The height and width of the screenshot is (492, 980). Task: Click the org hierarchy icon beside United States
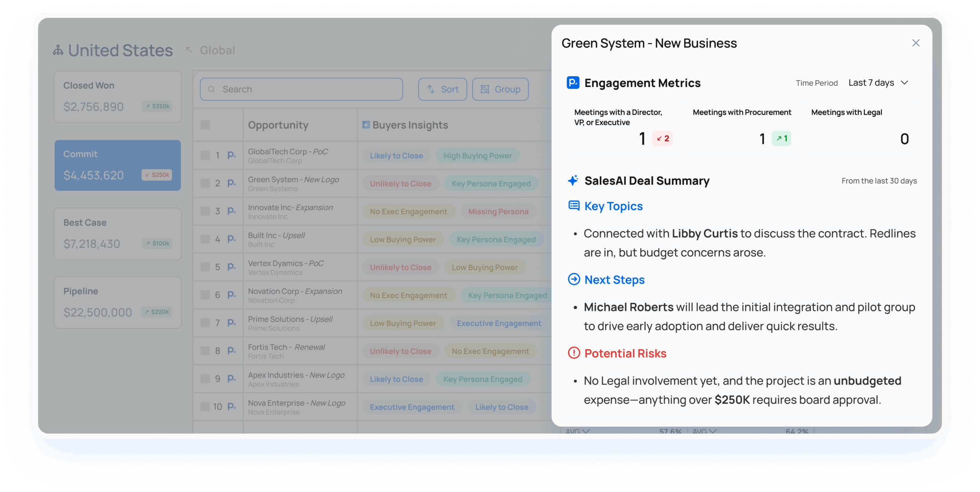coord(58,50)
